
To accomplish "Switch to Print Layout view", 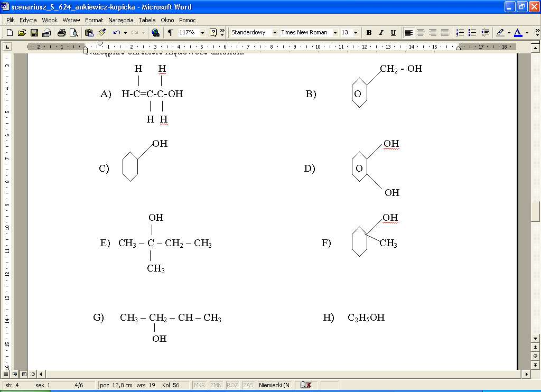I will pos(24,374).
